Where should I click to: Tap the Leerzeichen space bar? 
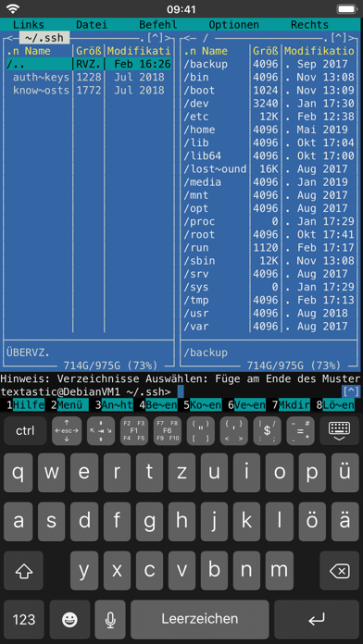(x=200, y=619)
